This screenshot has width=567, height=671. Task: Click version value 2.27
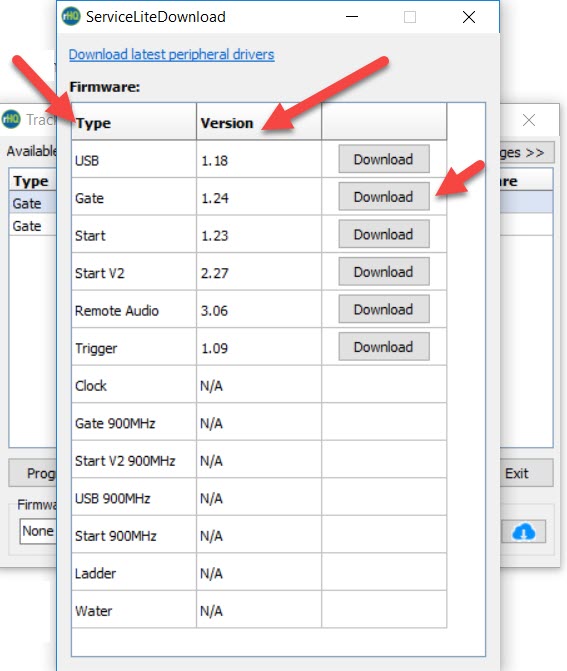(x=215, y=273)
